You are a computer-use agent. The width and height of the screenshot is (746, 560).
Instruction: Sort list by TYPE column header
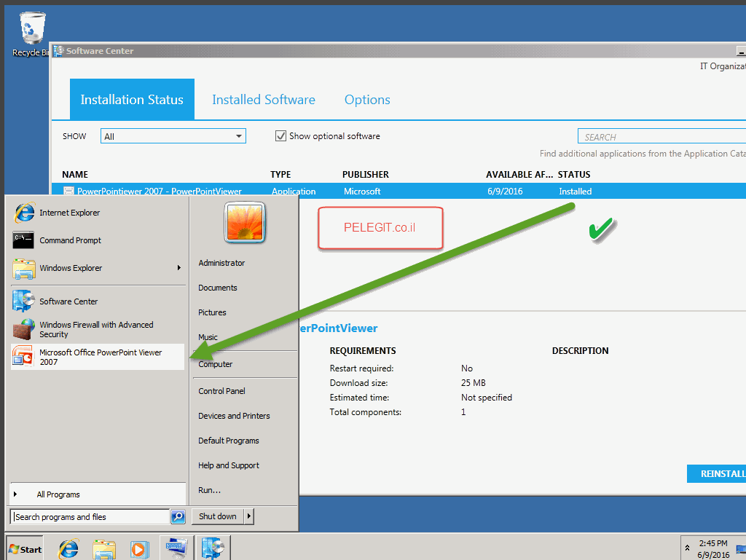pos(280,175)
